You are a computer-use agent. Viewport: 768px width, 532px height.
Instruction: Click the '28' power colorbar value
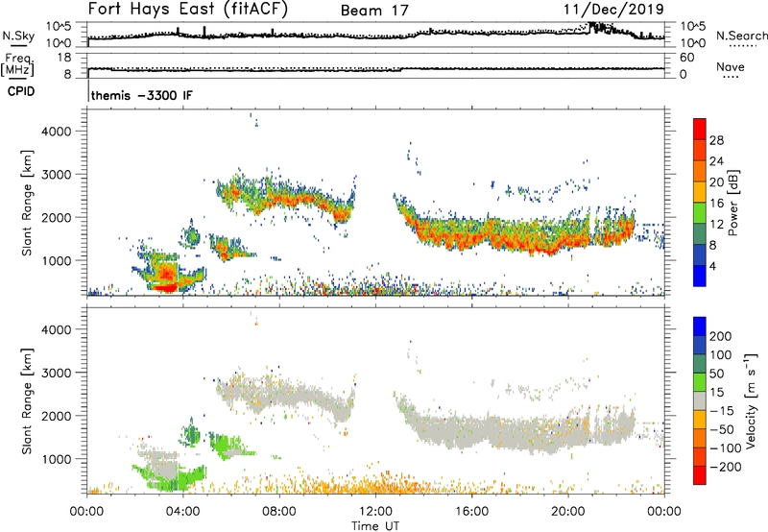[x=716, y=140]
